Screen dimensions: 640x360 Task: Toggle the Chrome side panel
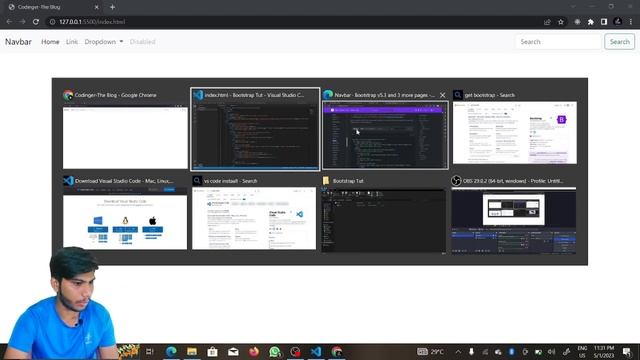pyautogui.click(x=604, y=22)
